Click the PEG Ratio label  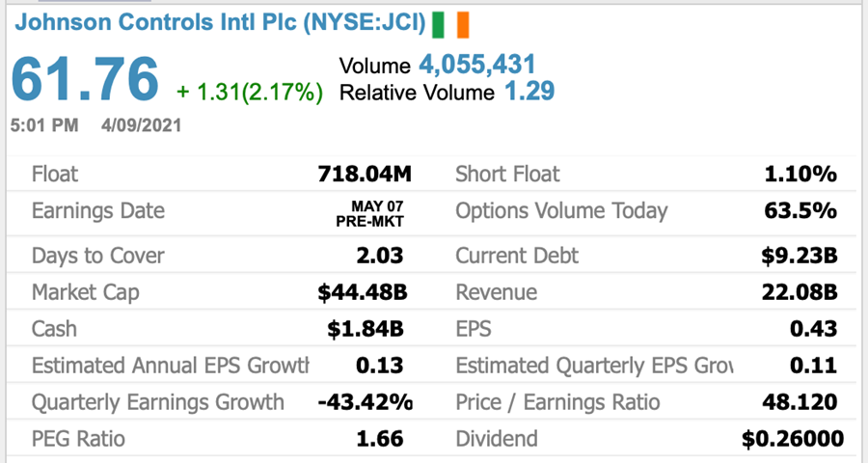tap(78, 439)
